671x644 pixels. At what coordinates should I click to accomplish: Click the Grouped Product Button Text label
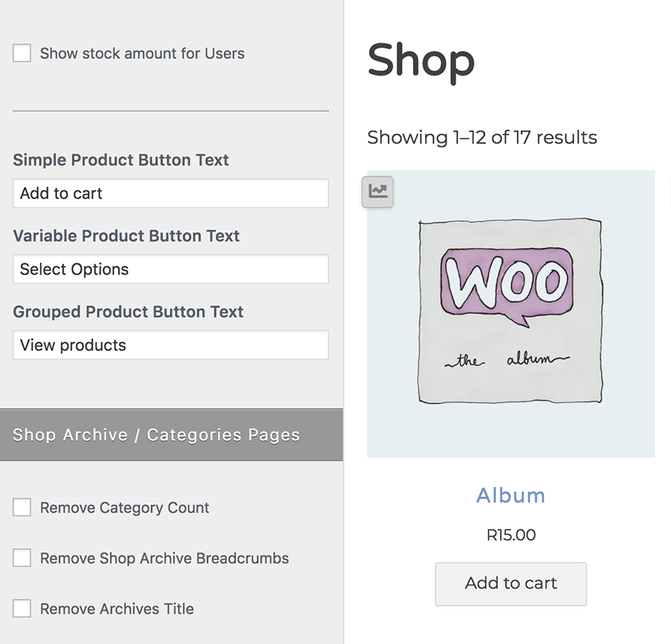point(128,312)
